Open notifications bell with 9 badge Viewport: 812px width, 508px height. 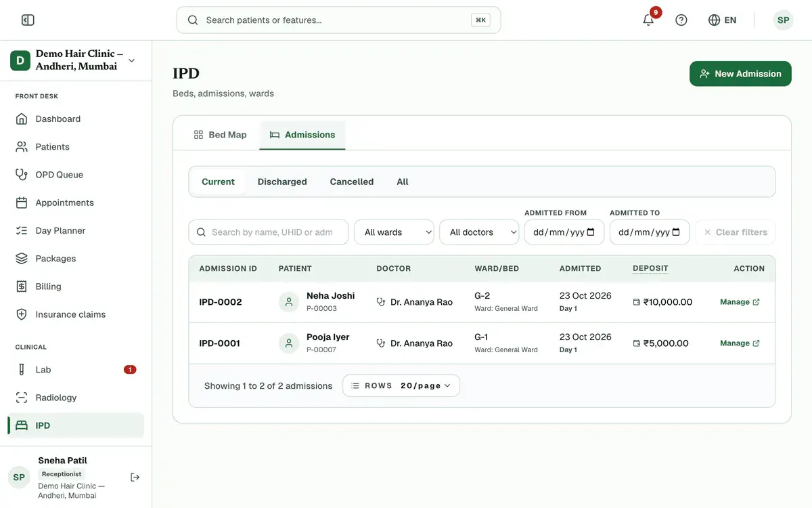(x=648, y=20)
